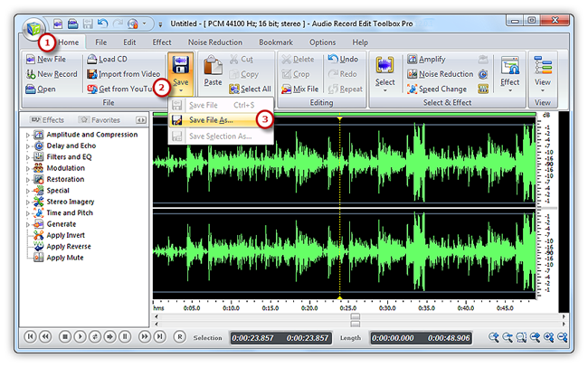This screenshot has width=588, height=367.
Task: Expand Time and Pitch tree node
Action: click(x=27, y=213)
